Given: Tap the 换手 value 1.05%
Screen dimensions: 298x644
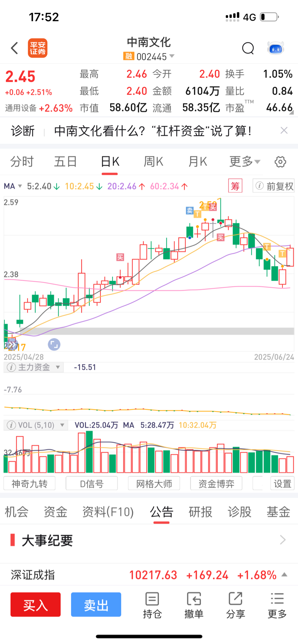Looking at the screenshot, I should pyautogui.click(x=278, y=74).
